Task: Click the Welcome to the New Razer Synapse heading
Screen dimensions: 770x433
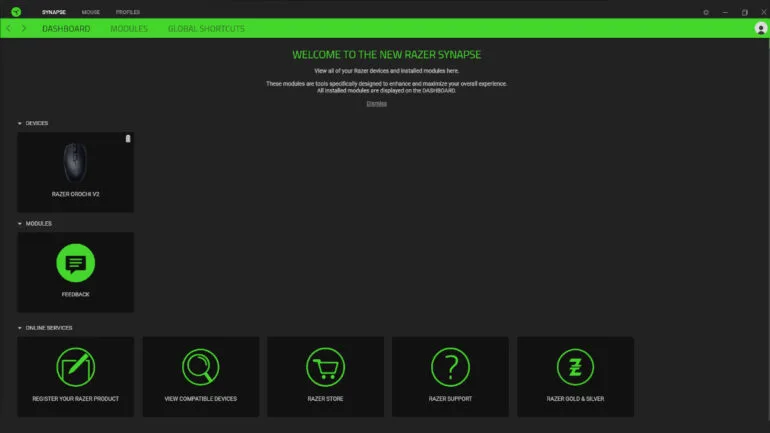Action: pos(386,54)
